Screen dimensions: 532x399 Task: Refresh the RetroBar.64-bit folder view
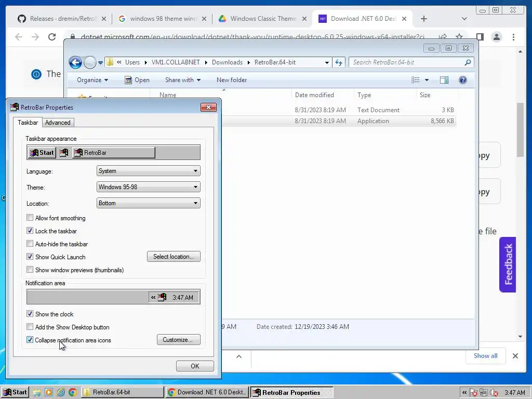point(339,62)
